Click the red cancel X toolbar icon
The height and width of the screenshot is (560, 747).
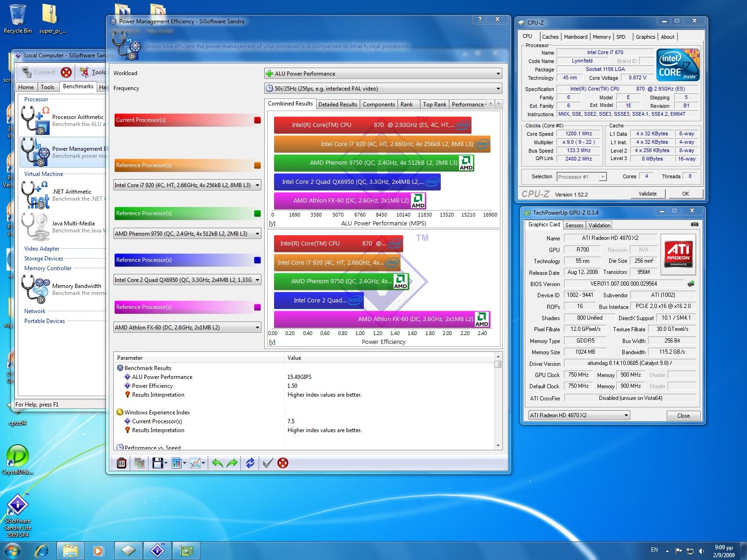[282, 463]
